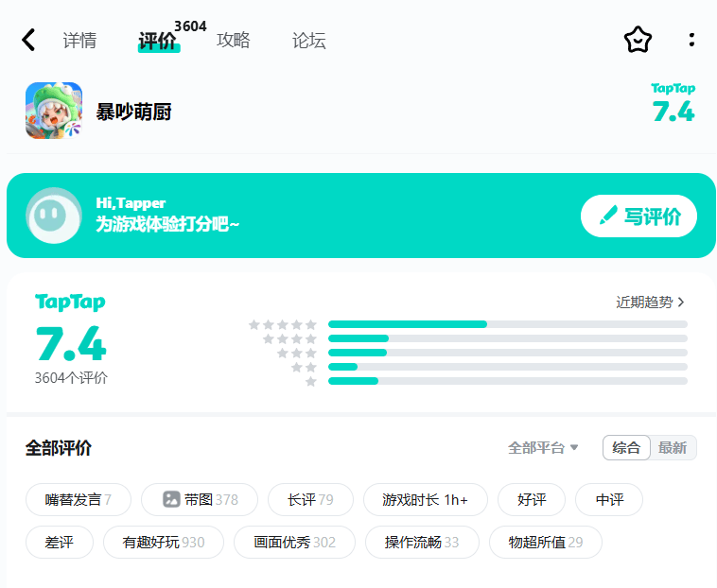Screen dimensions: 717x588
Task: Switch sorting to 最新
Action: [x=673, y=448]
